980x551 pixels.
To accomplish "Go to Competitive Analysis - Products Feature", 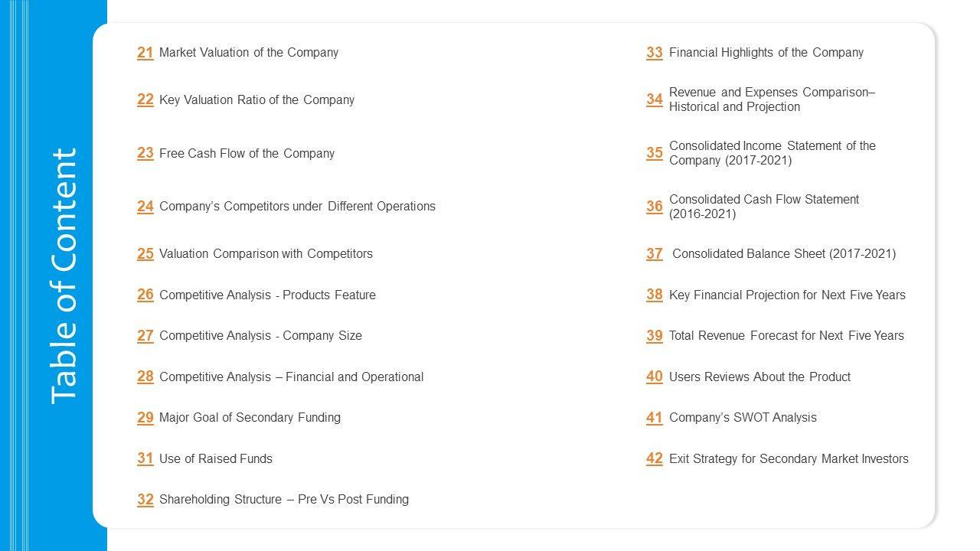I will pos(267,295).
